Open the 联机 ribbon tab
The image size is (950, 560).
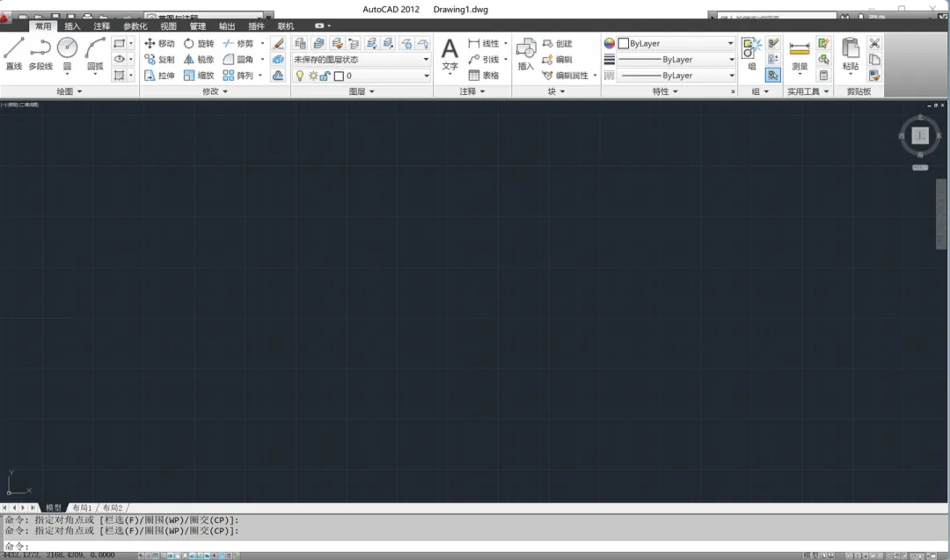tap(285, 26)
